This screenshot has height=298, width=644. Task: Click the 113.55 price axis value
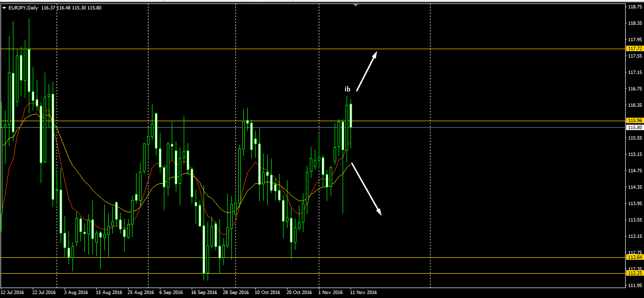[x=635, y=220]
